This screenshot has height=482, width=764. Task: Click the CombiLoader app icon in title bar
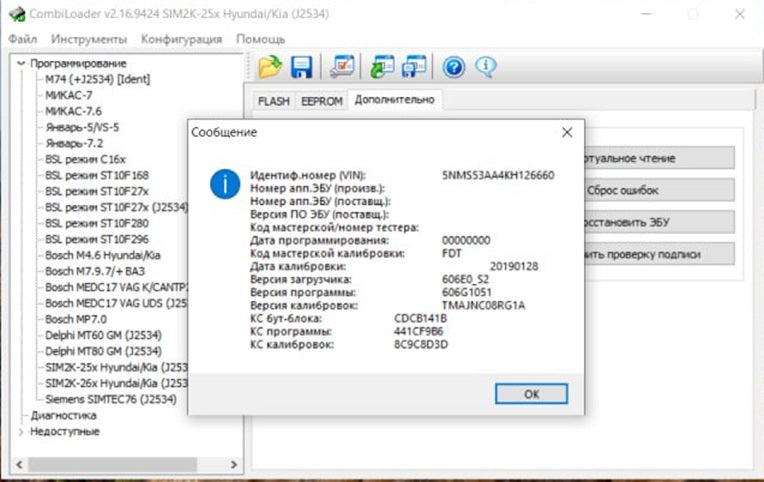pyautogui.click(x=17, y=14)
